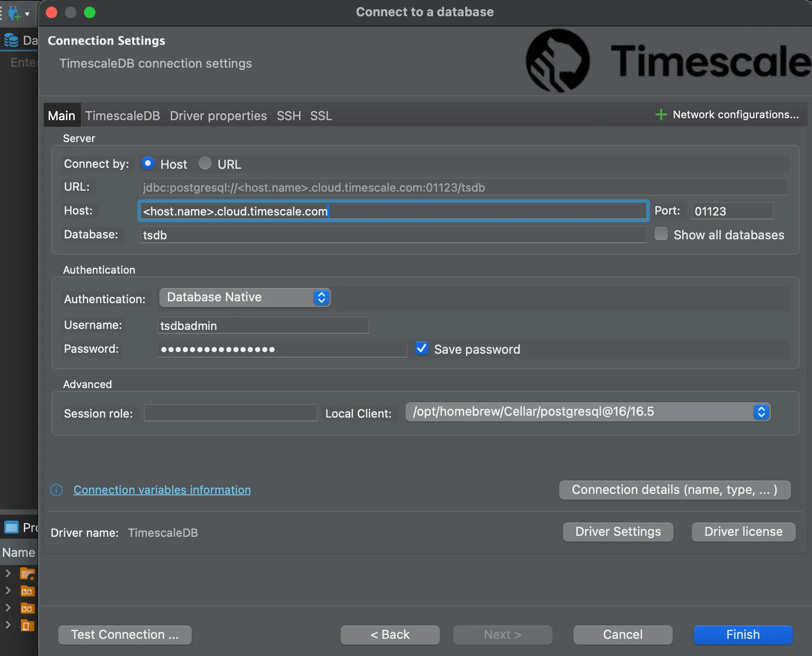Image resolution: width=812 pixels, height=656 pixels.
Task: Click the Password field
Action: click(x=282, y=349)
